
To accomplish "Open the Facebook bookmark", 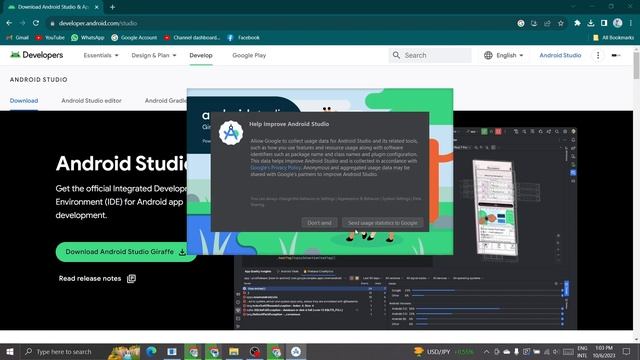I will point(243,38).
